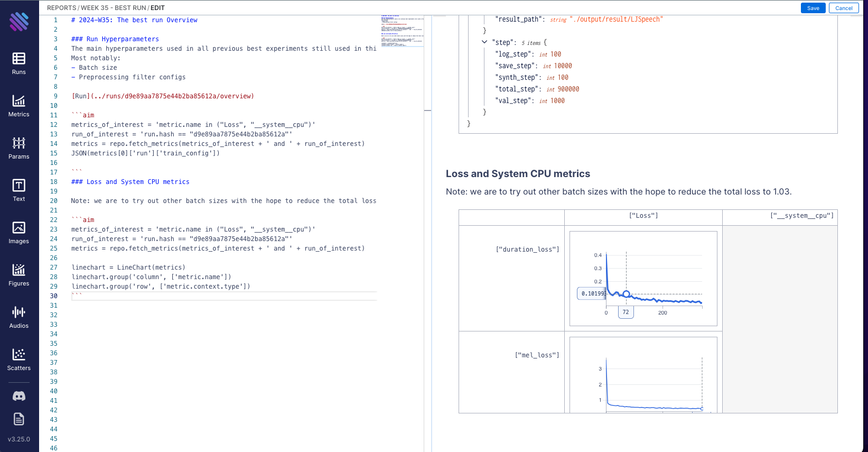Click the ["Loss"] column header
This screenshot has height=452, width=868.
pos(643,216)
